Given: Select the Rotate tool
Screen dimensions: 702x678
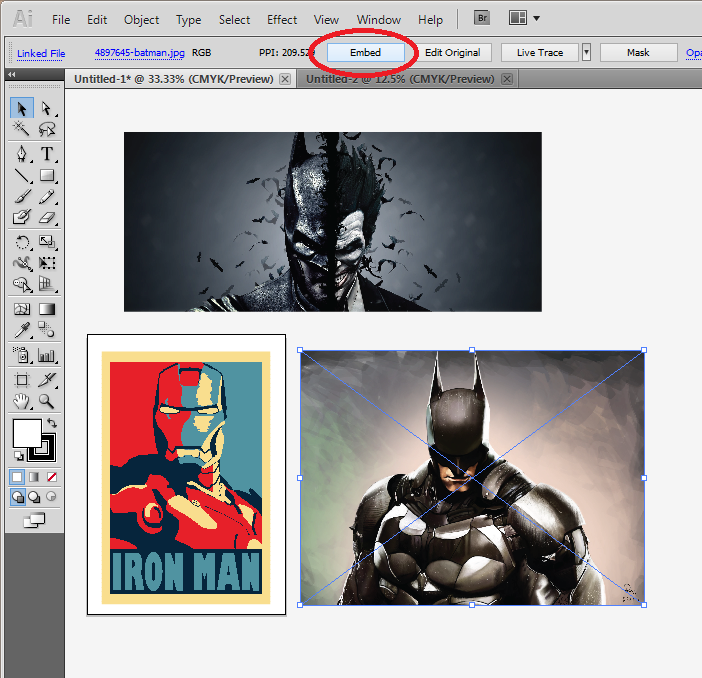Looking at the screenshot, I should [x=21, y=242].
